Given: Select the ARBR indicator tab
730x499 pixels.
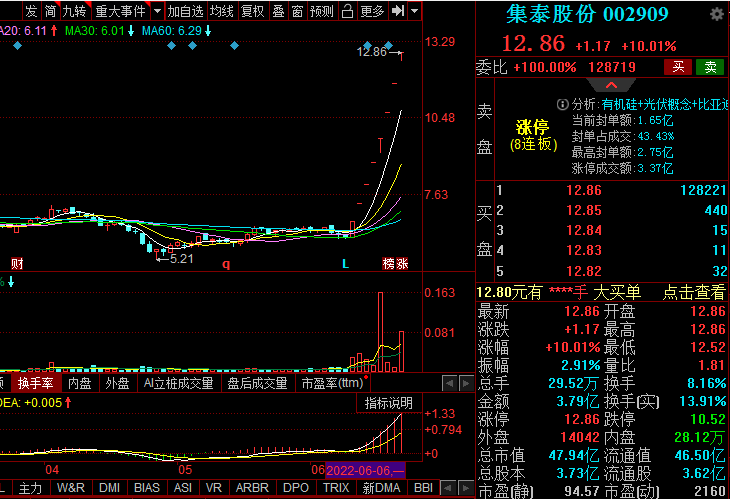Looking at the screenshot, I should tap(252, 488).
